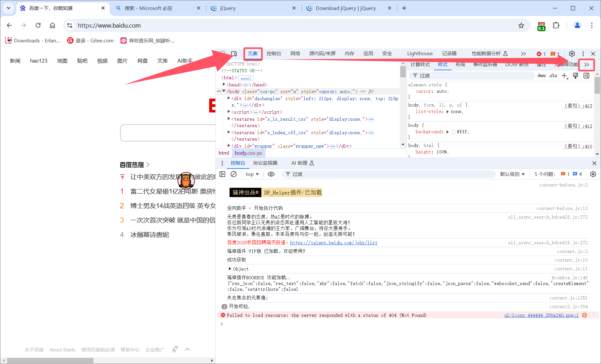Image resolution: width=601 pixels, height=364 pixels.
Task: Toggle rendering emulations paintbrush icon
Action: pos(575,76)
